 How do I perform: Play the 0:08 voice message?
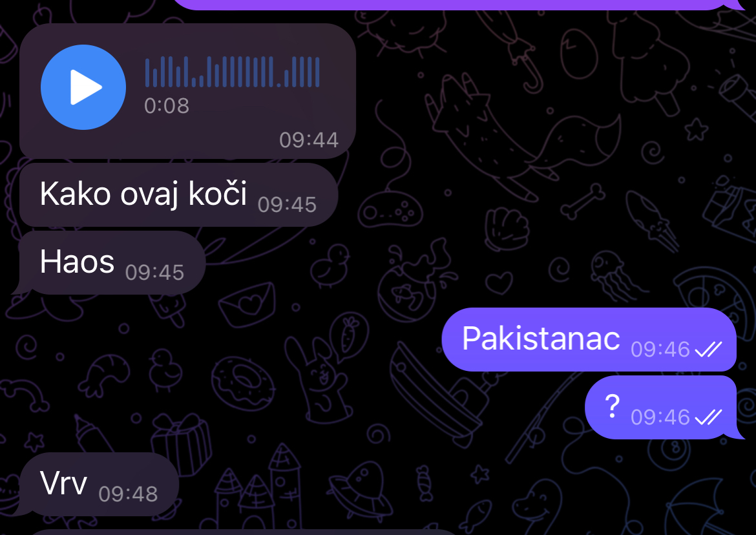[x=83, y=87]
